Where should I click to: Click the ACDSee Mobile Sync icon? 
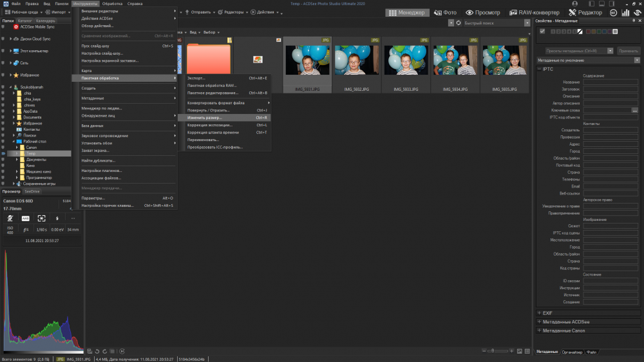click(x=16, y=26)
